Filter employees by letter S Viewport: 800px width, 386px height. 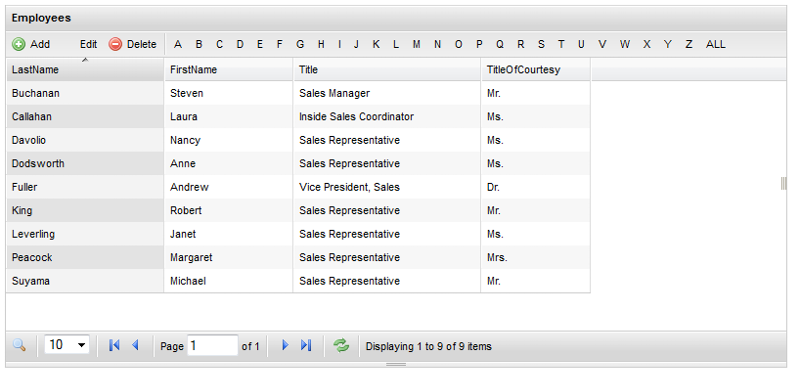541,44
